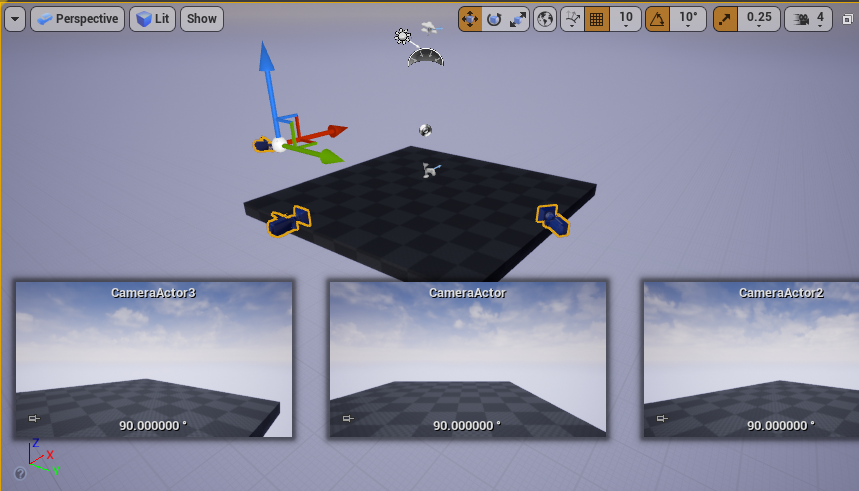Select the Translate transform tool

click(470, 19)
